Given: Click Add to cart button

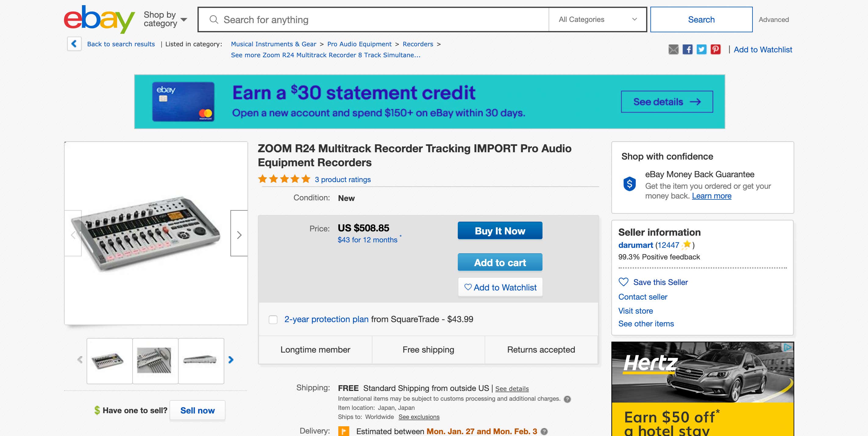Looking at the screenshot, I should point(500,262).
